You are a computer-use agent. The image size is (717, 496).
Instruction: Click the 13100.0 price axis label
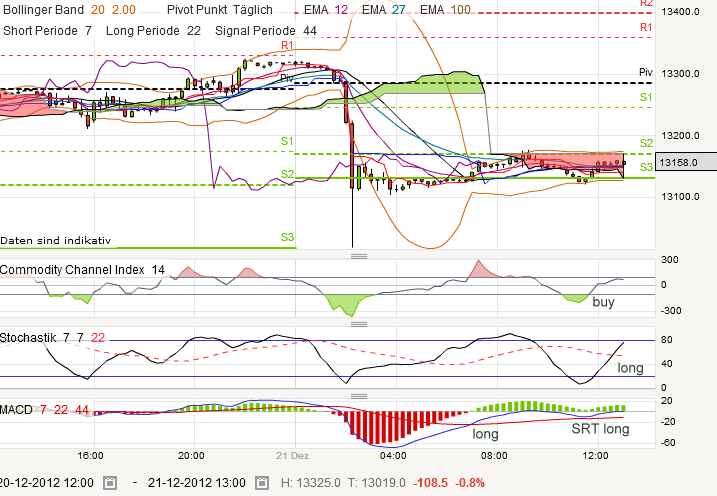680,197
